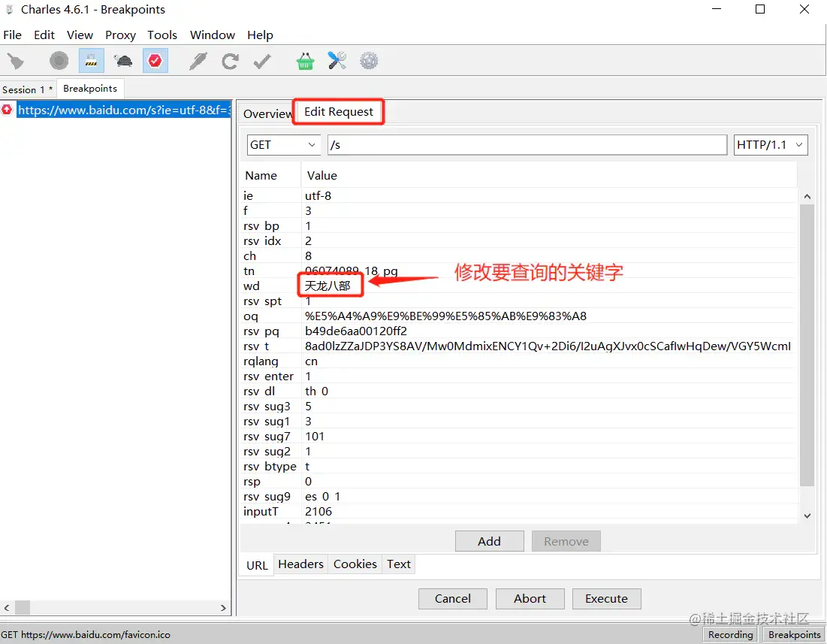Click right arrow of horizontal scrollbar

[x=223, y=608]
